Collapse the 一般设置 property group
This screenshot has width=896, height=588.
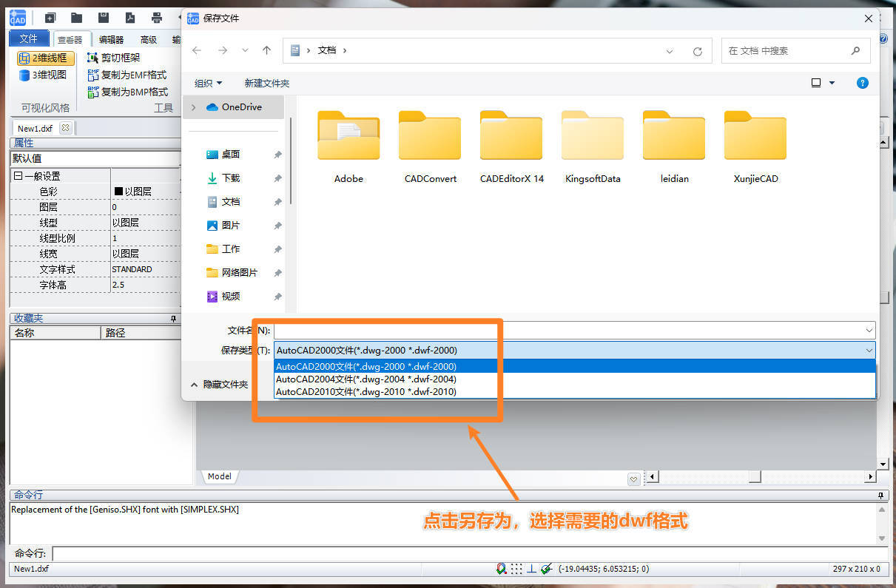[x=18, y=176]
